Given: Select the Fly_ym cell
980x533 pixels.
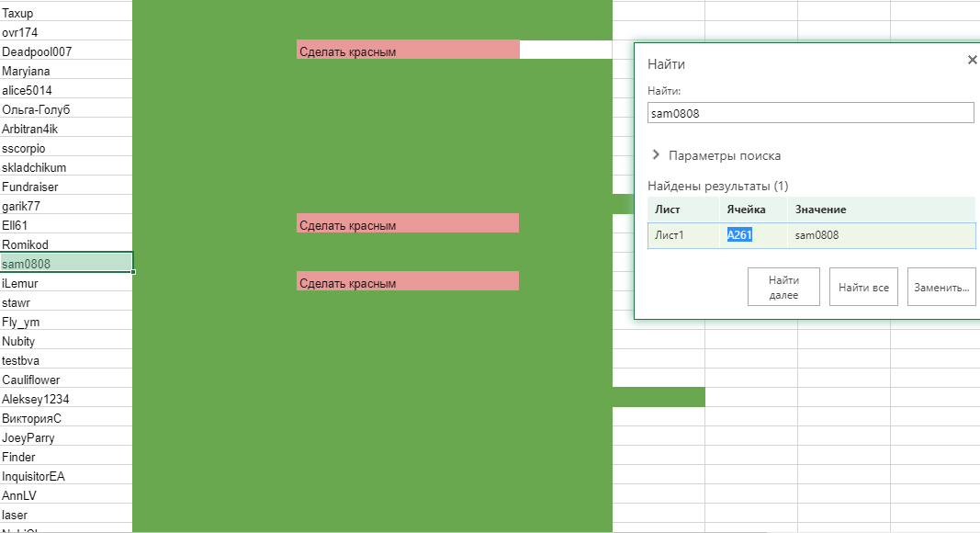Looking at the screenshot, I should [66, 321].
